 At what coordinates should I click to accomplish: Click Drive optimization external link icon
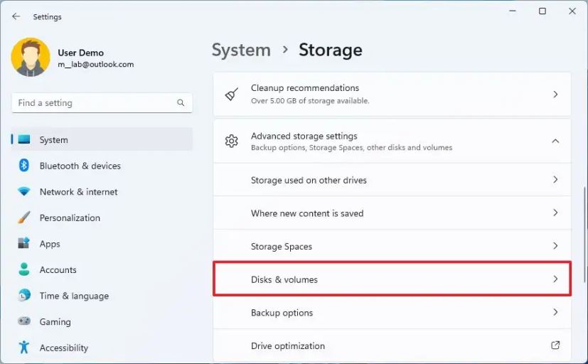coord(555,345)
